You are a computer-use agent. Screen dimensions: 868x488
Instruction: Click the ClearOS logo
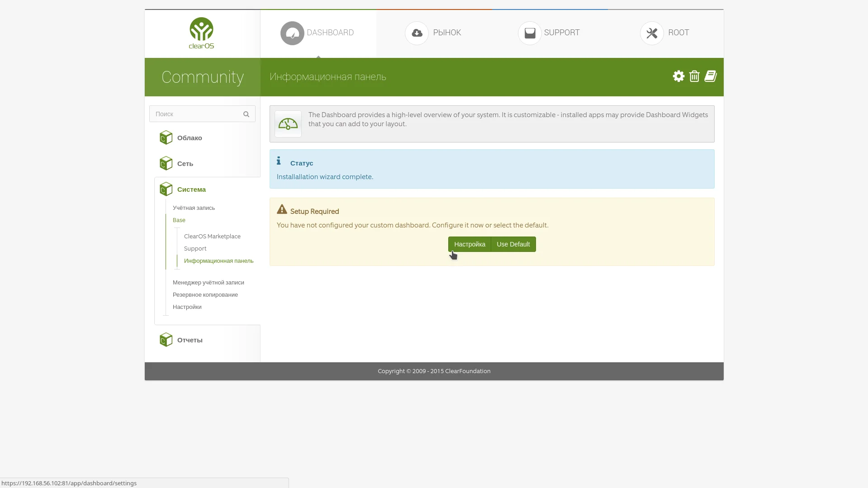[x=201, y=33]
